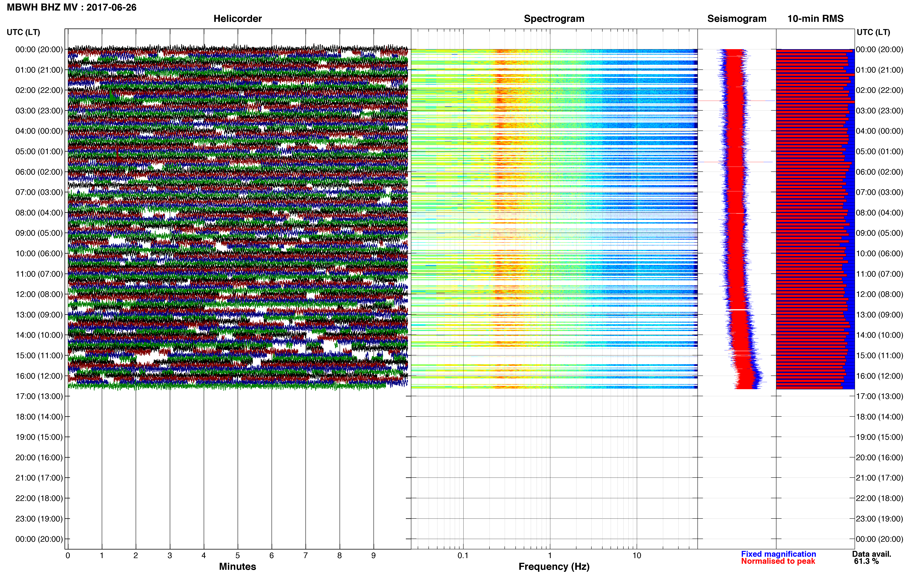The width and height of the screenshot is (924, 578).
Task: Click the '6' tick on the Minutes axis
Action: tap(272, 556)
